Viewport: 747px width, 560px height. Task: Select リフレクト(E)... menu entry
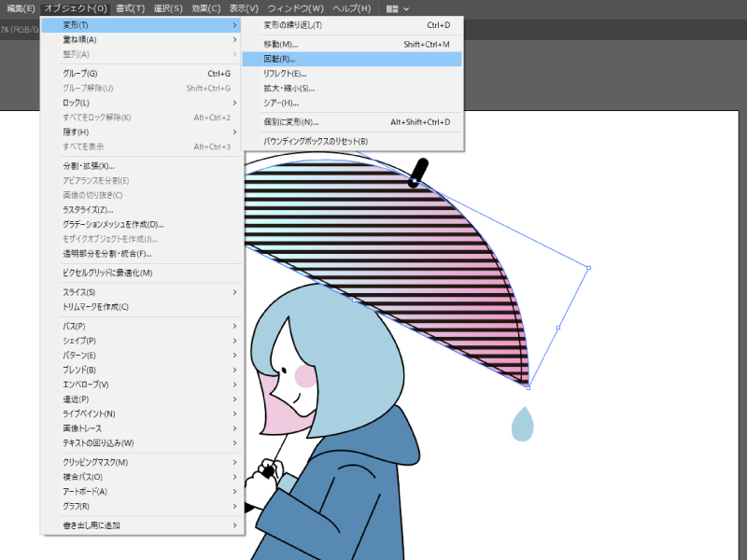tap(285, 73)
